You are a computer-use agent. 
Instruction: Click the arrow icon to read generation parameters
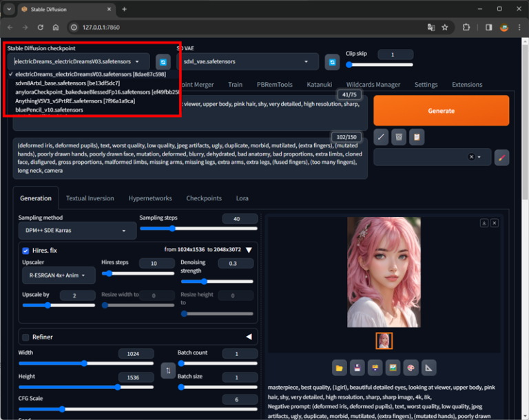(x=381, y=137)
